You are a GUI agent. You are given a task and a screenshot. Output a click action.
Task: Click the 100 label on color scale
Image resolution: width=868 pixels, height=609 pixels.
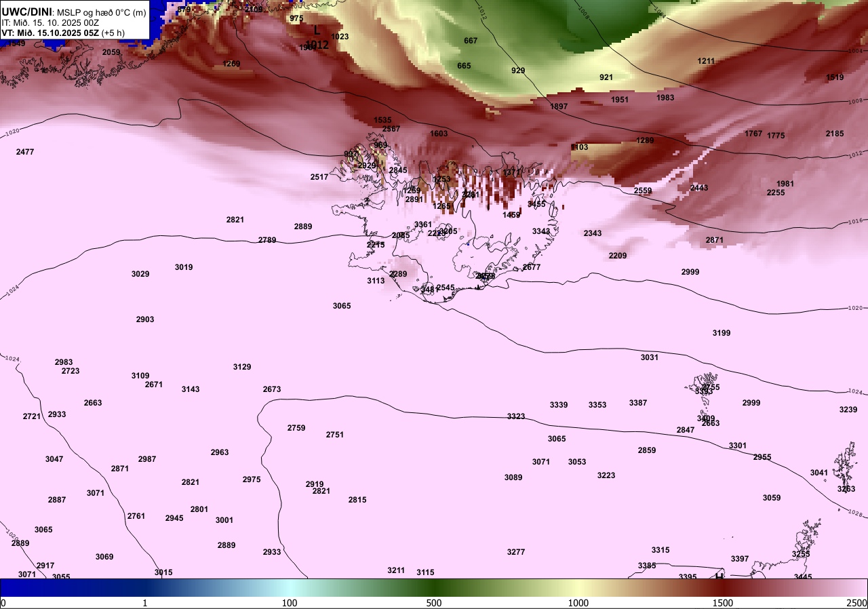click(290, 603)
